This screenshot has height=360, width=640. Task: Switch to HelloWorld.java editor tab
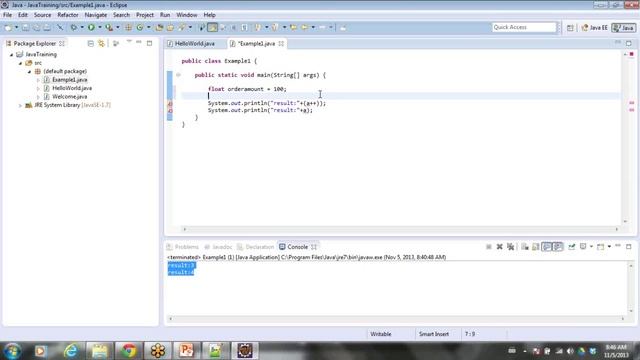(195, 44)
